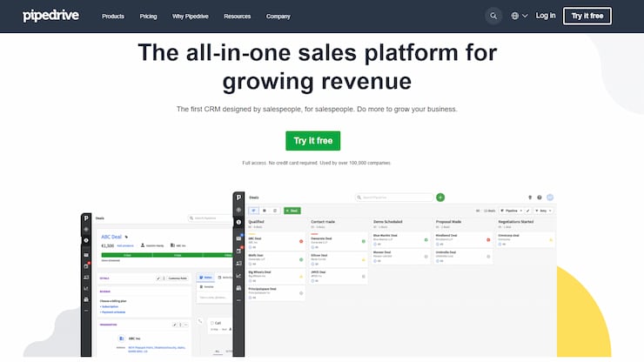This screenshot has width=644, height=362.
Task: Open Contacts icon in pipeline mockup sidebar
Action: click(238, 264)
